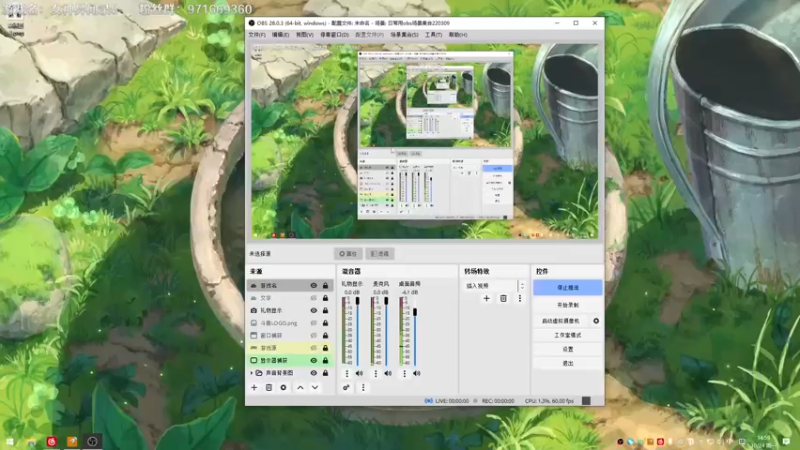Click 退出 exit button
Screen dimensions: 800x450
point(567,363)
